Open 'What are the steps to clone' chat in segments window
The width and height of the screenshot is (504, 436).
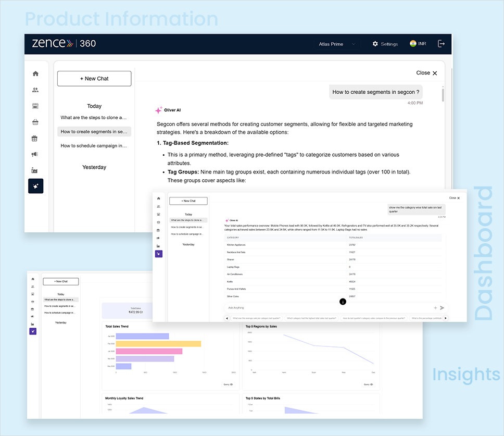[94, 118]
